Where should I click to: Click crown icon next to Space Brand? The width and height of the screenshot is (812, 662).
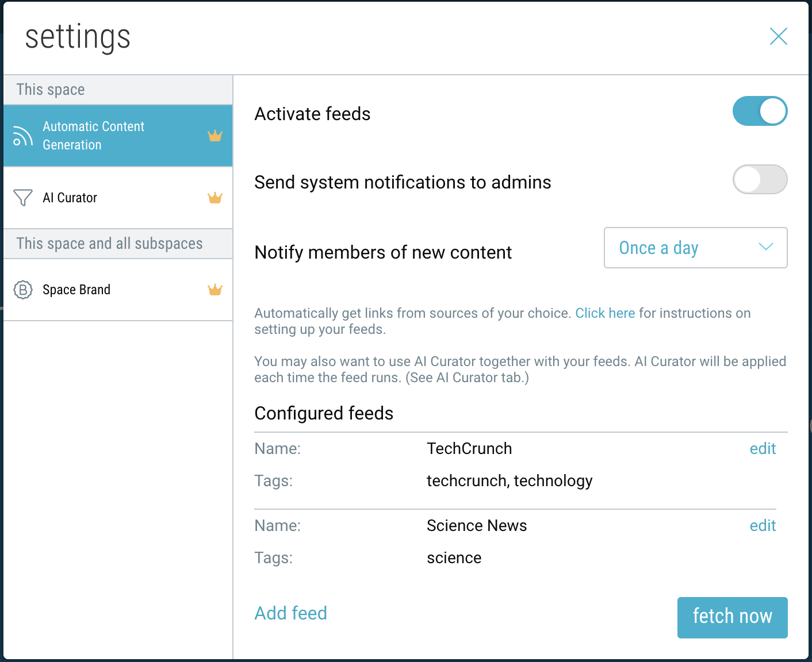215,290
